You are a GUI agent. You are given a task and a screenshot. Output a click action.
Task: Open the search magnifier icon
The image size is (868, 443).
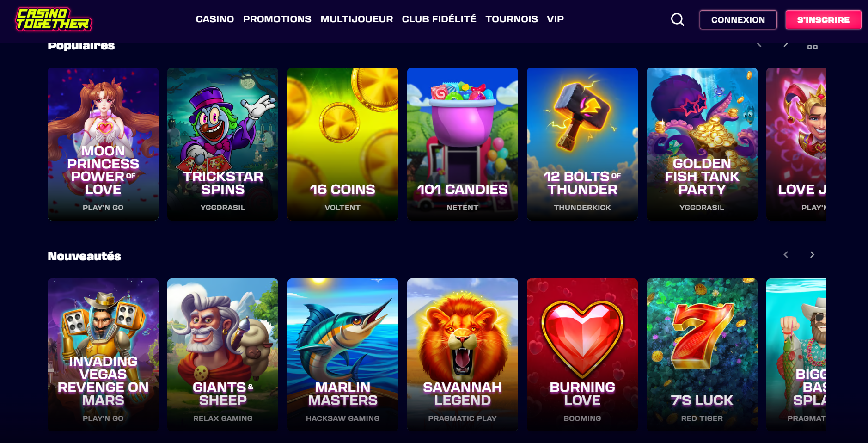678,19
